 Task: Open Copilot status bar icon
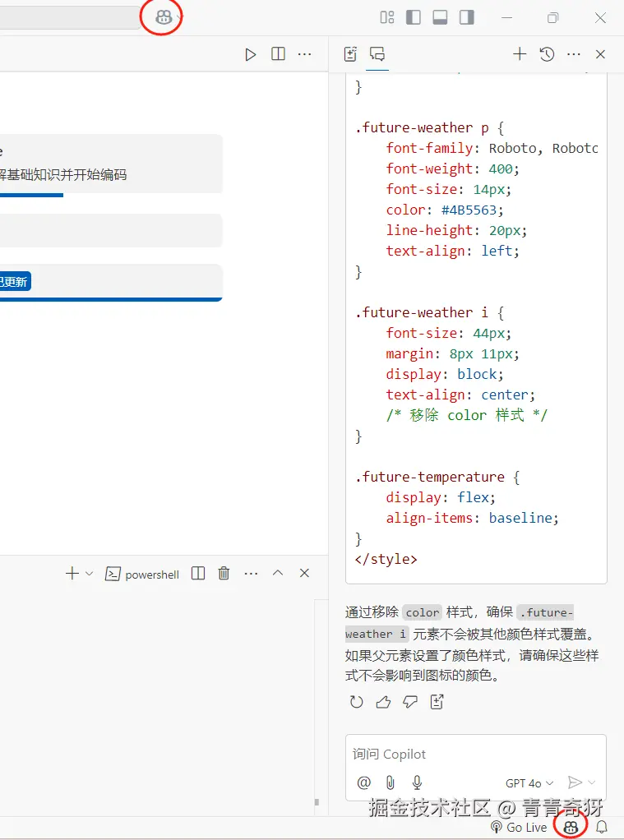click(x=571, y=827)
